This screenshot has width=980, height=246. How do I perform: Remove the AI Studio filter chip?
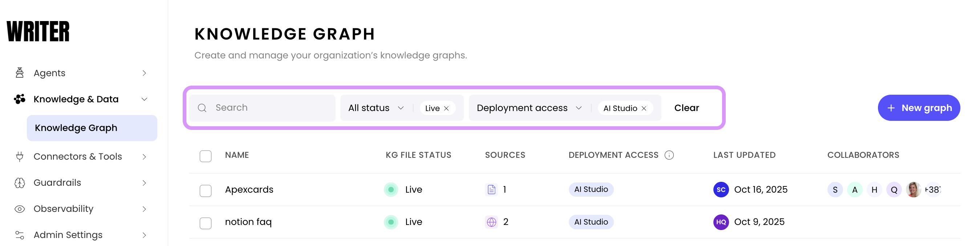coord(644,108)
